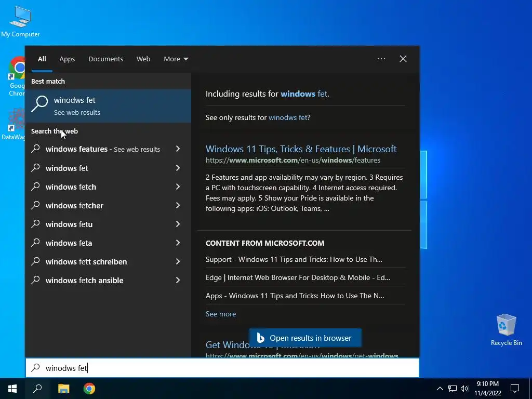Expand arrow for 'windows fett schreiben'
Screen dimensions: 532x399
[x=178, y=261]
